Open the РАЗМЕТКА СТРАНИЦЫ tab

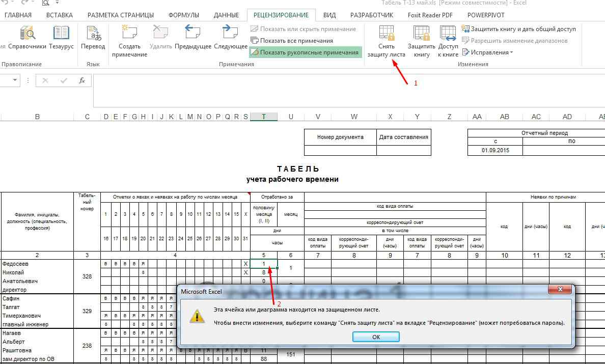120,15
